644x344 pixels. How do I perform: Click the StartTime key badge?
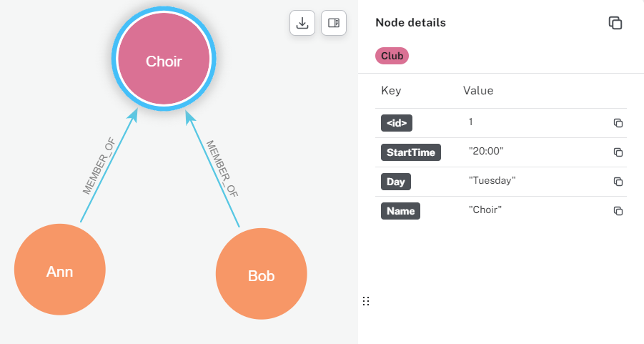(411, 152)
